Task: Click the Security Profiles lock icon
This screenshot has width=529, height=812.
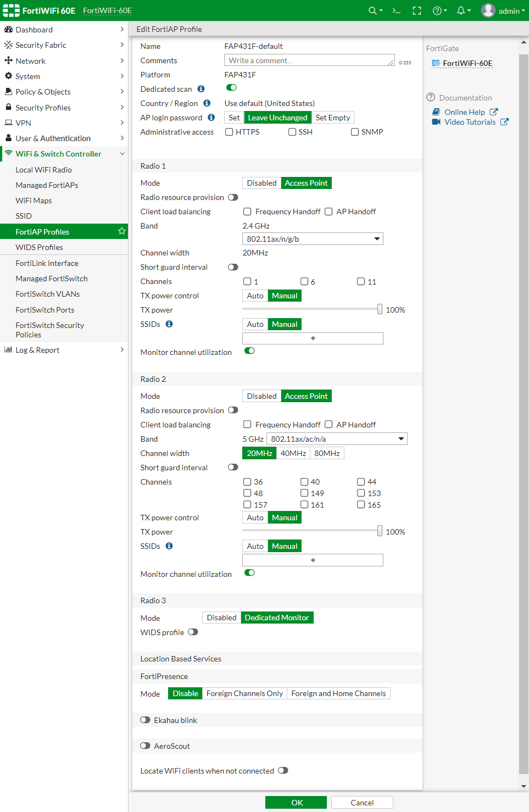Action: pyautogui.click(x=8, y=107)
